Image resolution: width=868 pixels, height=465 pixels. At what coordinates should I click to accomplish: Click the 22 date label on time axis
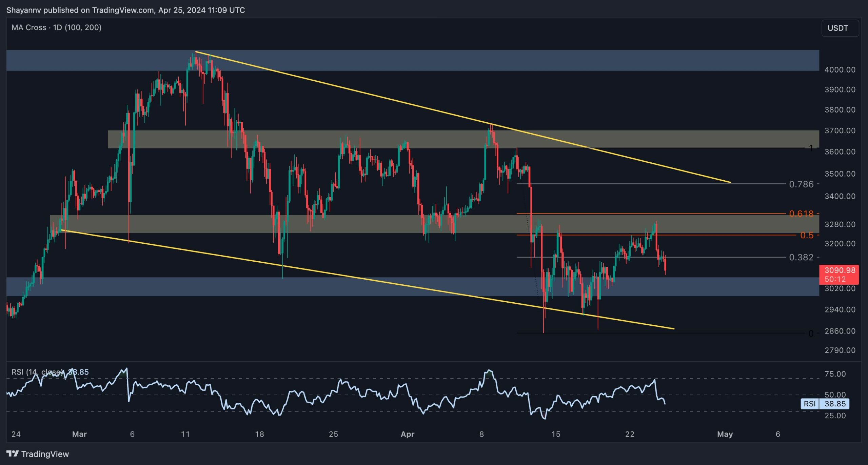pyautogui.click(x=630, y=434)
